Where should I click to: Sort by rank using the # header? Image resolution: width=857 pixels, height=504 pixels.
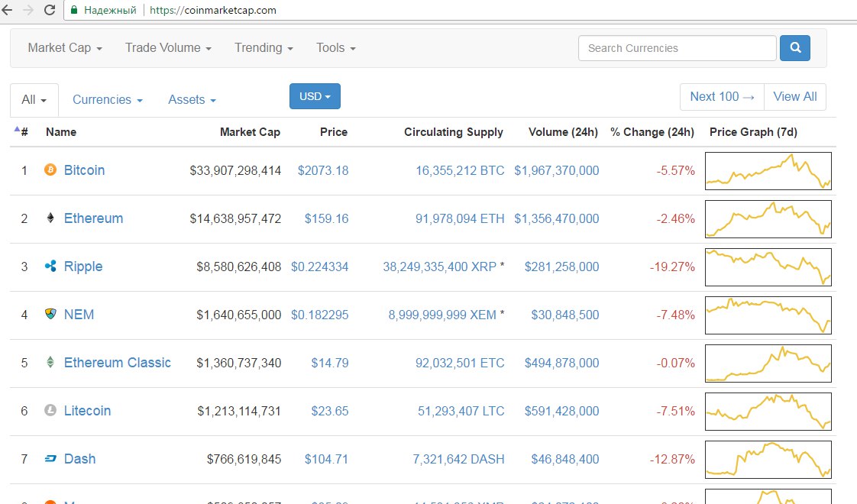pyautogui.click(x=22, y=132)
